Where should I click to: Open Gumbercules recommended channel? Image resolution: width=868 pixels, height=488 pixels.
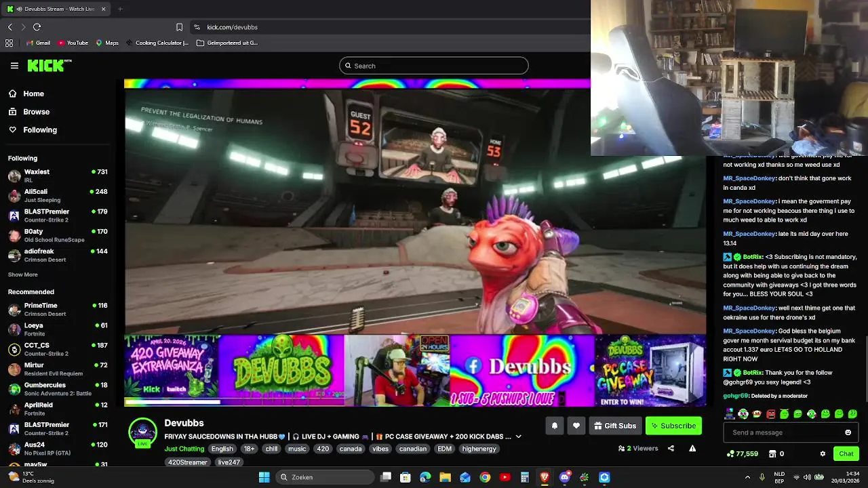tap(58, 389)
